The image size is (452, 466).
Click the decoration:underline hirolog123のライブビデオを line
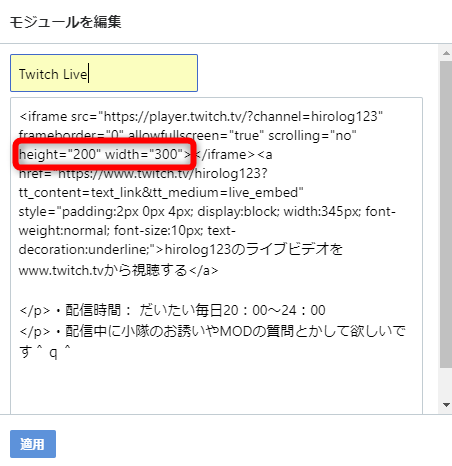pos(181,250)
